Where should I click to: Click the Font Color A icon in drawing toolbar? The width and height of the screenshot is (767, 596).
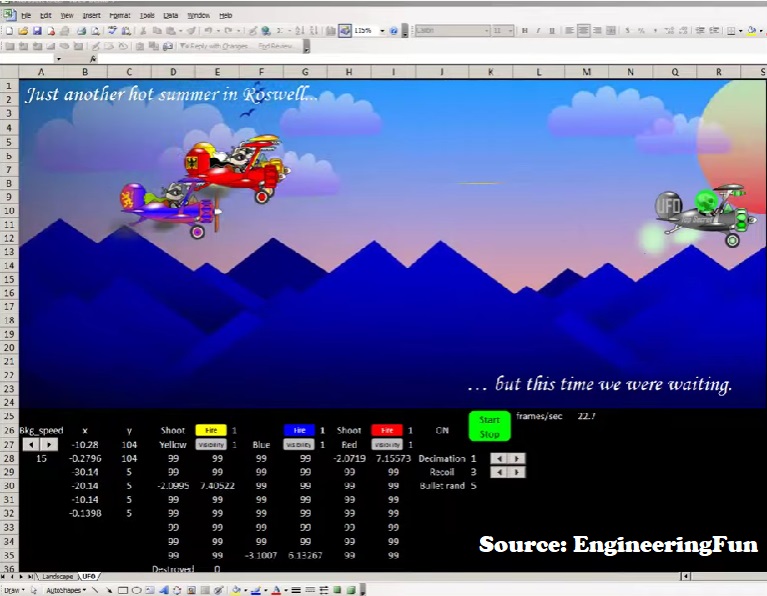pyautogui.click(x=276, y=590)
